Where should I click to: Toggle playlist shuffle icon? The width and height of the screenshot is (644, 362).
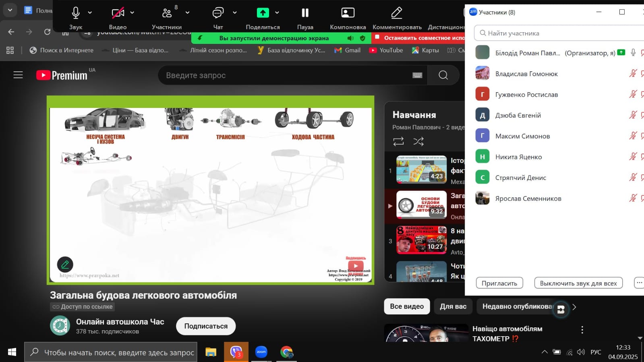point(418,141)
